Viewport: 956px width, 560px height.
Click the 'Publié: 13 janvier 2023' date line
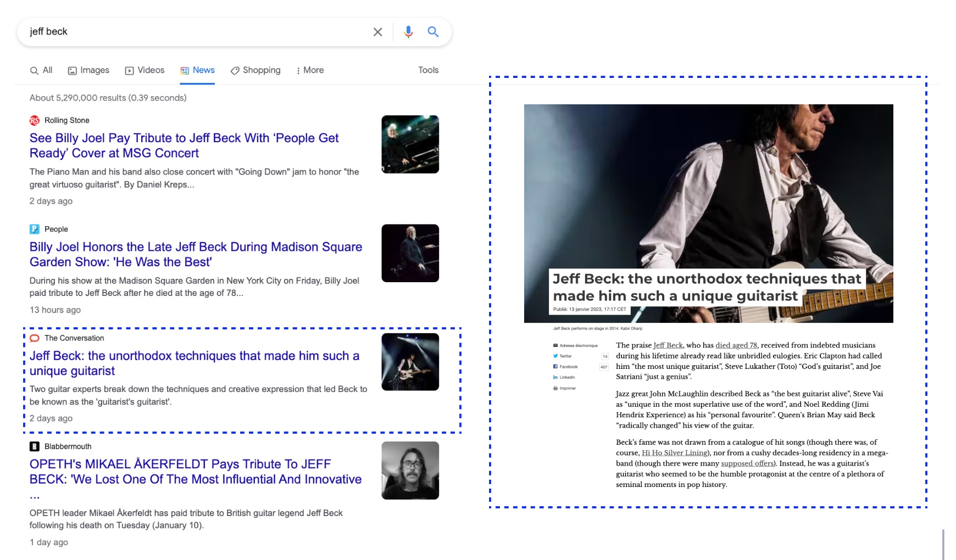click(590, 309)
